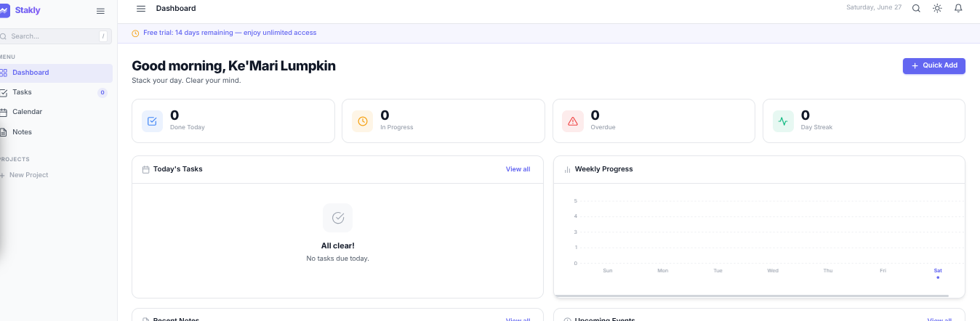Click the In Progress clock icon

coord(363,121)
